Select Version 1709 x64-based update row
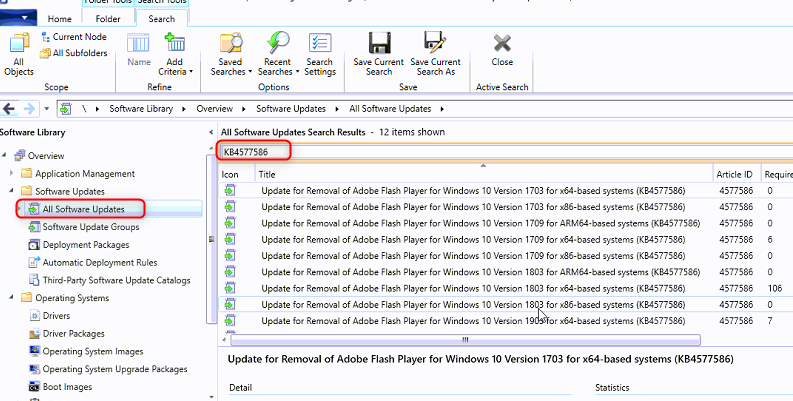The image size is (793, 401). click(x=506, y=239)
